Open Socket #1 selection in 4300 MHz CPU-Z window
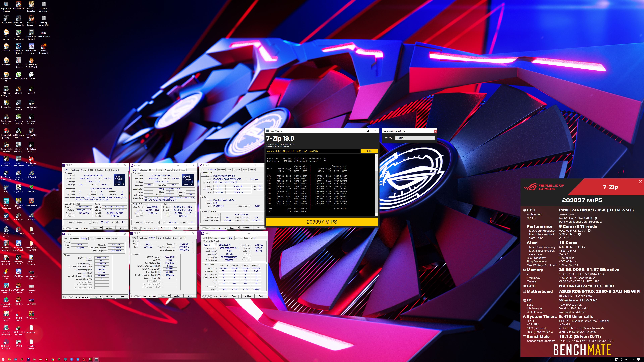The image size is (644, 362). pos(84,222)
